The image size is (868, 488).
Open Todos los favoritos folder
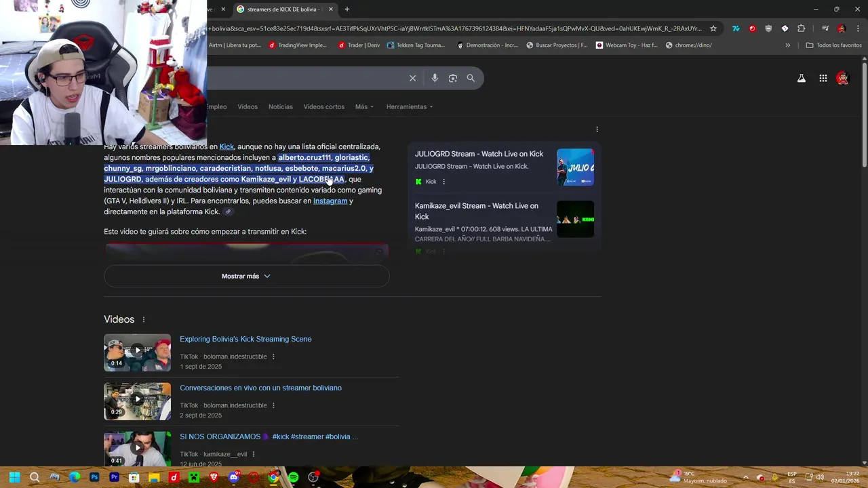pos(833,45)
